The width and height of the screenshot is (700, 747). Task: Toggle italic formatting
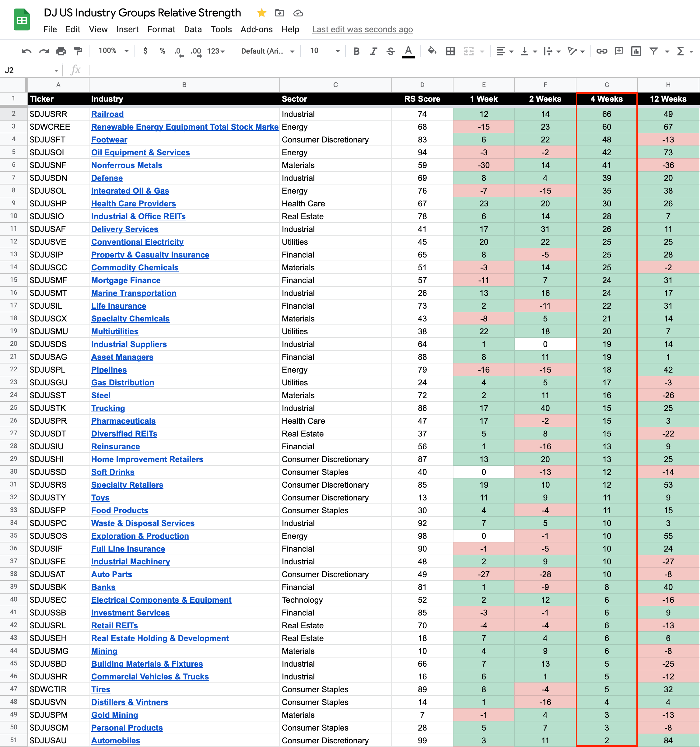(373, 51)
